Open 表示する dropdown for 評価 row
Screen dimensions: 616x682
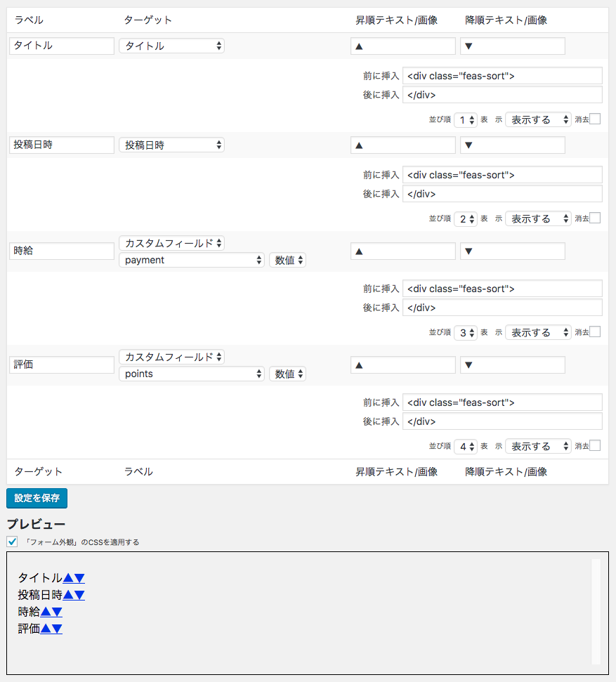[538, 446]
